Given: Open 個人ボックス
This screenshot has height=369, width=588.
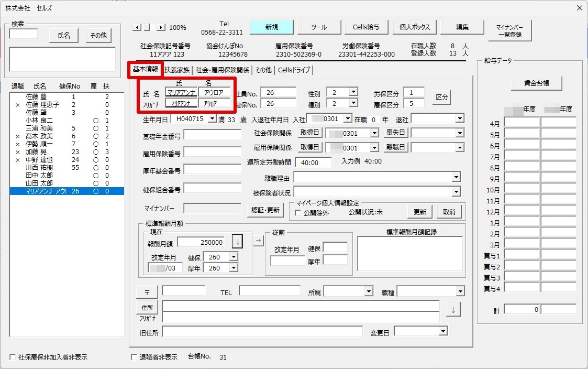Looking at the screenshot, I should point(414,27).
